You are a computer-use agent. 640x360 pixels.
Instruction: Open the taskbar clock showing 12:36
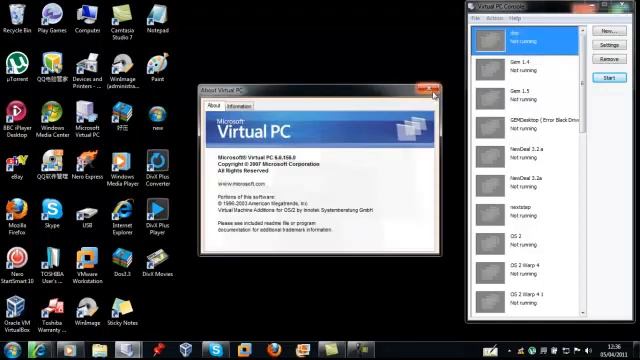coord(613,351)
